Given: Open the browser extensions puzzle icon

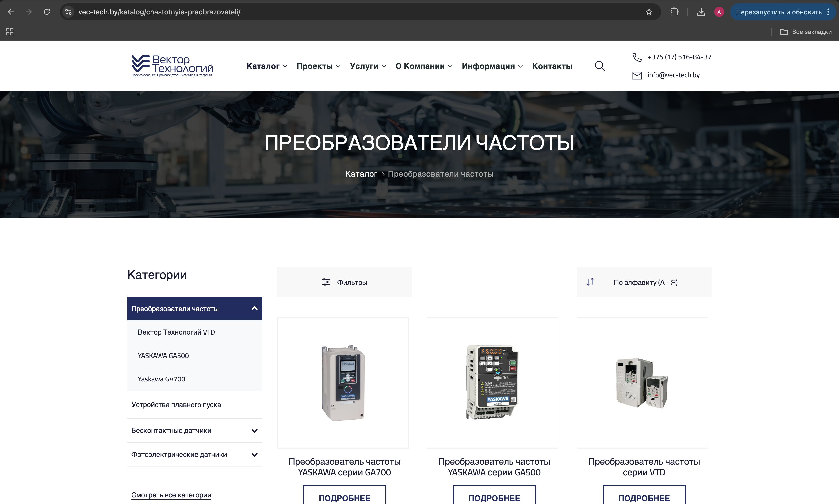Looking at the screenshot, I should [x=674, y=12].
